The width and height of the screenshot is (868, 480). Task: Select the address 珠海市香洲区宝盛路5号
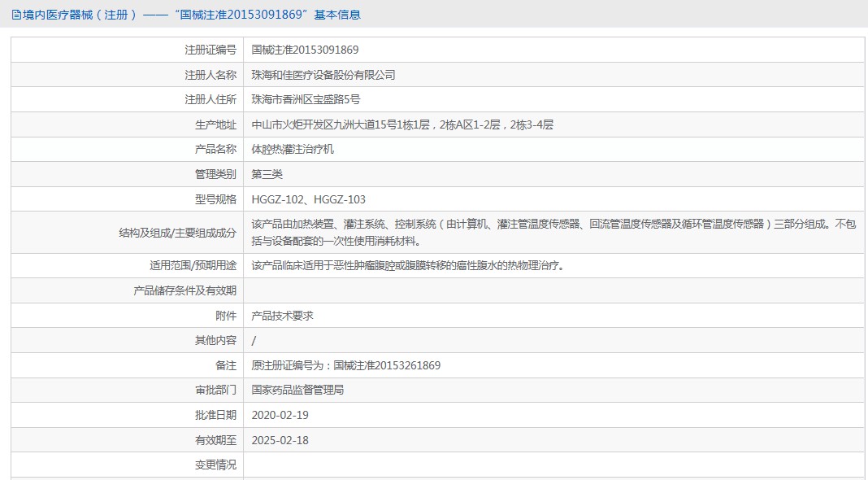tap(306, 100)
